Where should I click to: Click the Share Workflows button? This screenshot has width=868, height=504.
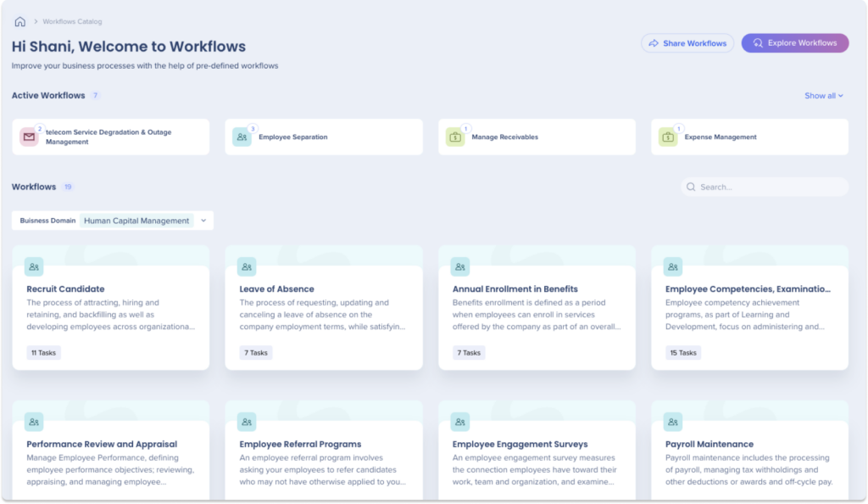(687, 42)
